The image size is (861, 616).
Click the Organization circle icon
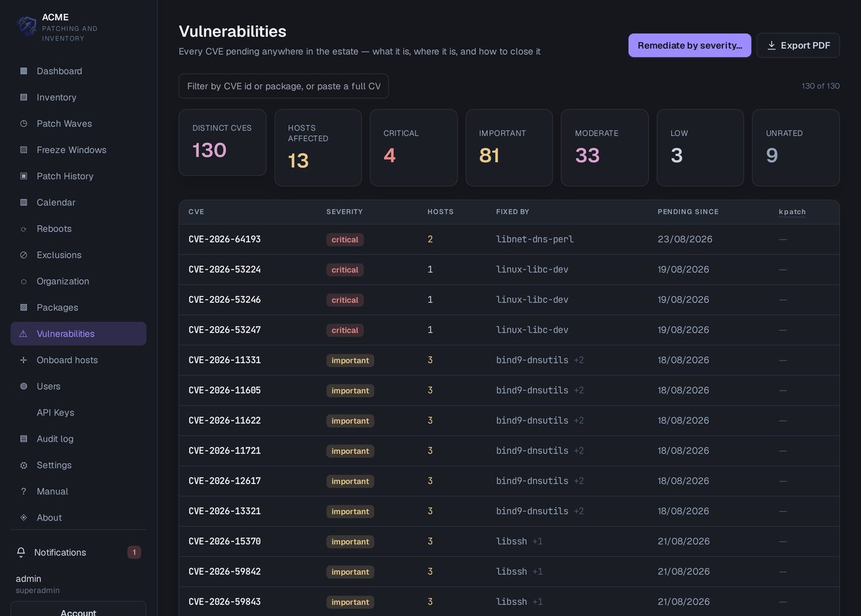click(x=24, y=281)
